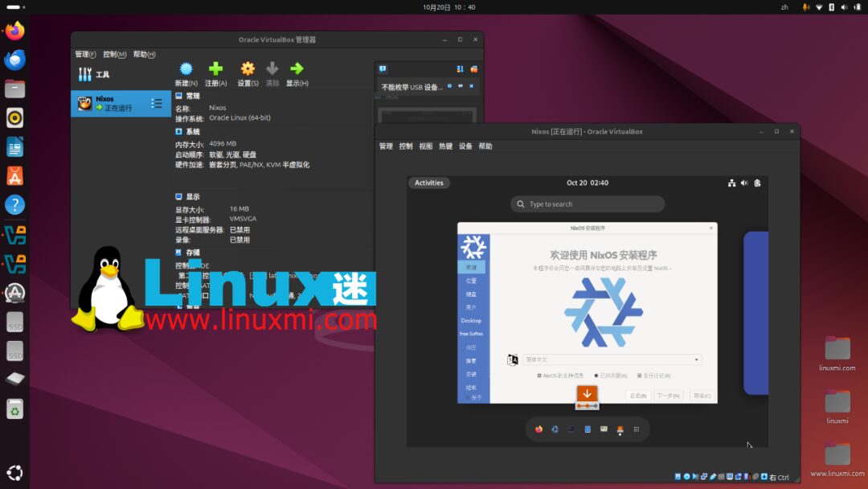
Task: Dismiss the 不能枚举 USB 设备 notification
Action: (472, 86)
